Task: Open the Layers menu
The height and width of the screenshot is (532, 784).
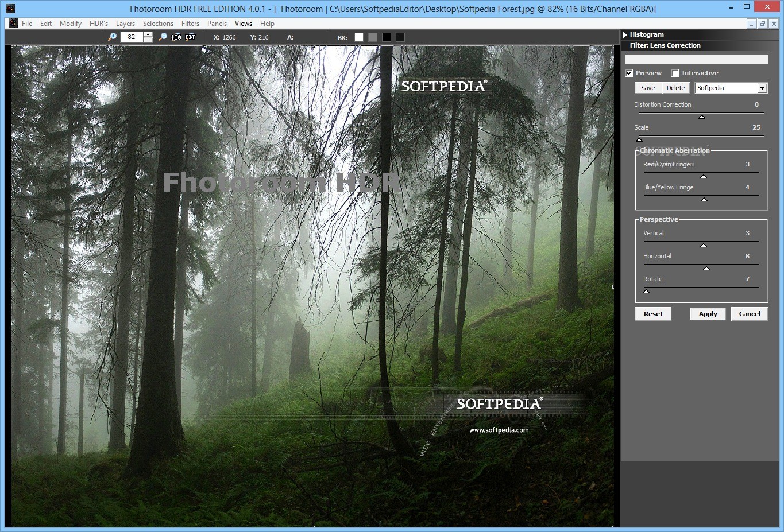Action: [x=125, y=24]
